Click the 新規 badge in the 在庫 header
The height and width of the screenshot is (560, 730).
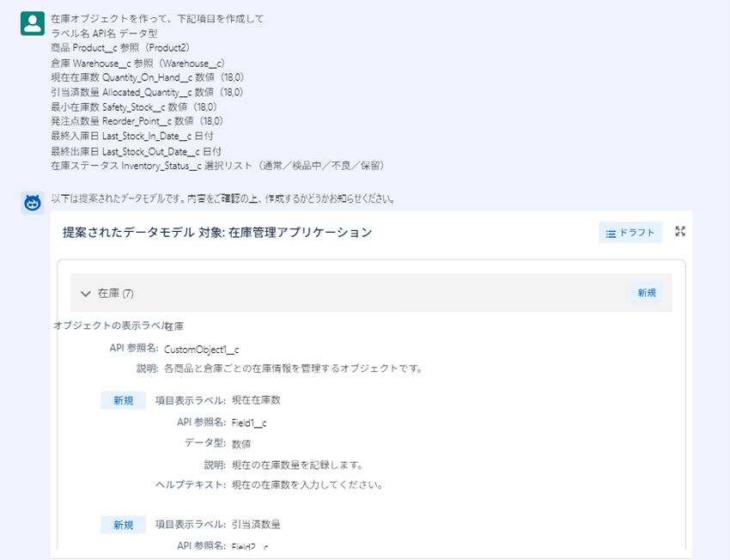pos(646,293)
